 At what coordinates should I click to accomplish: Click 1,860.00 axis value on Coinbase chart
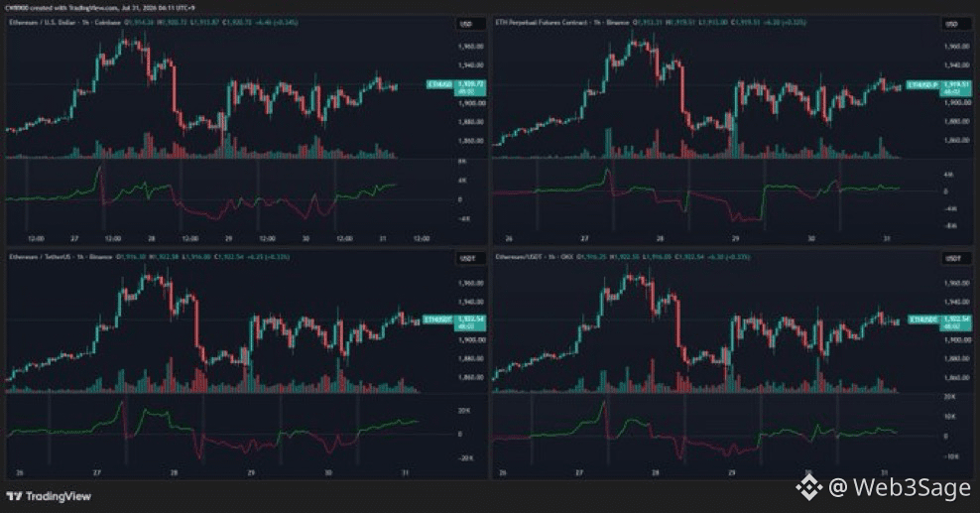pos(471,141)
